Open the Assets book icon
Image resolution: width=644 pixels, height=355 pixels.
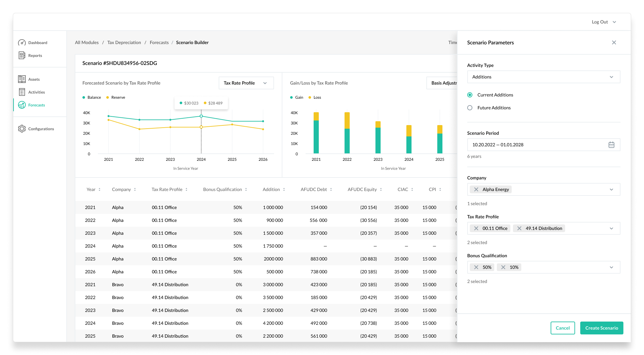(22, 79)
